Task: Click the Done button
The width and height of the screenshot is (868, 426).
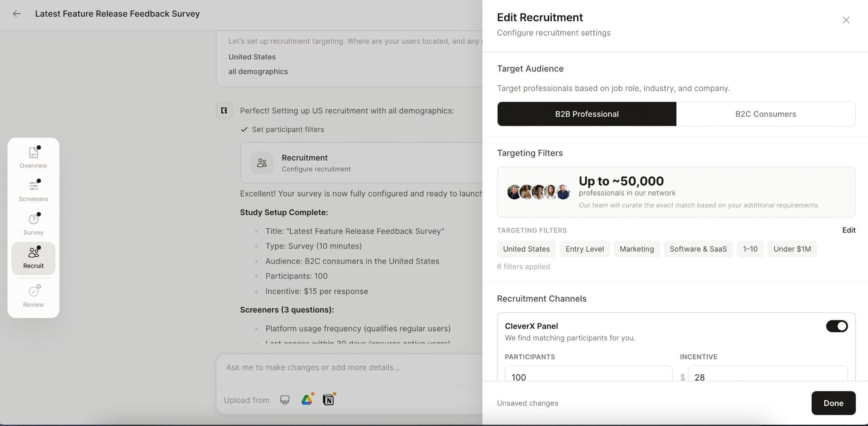Action: pyautogui.click(x=833, y=403)
